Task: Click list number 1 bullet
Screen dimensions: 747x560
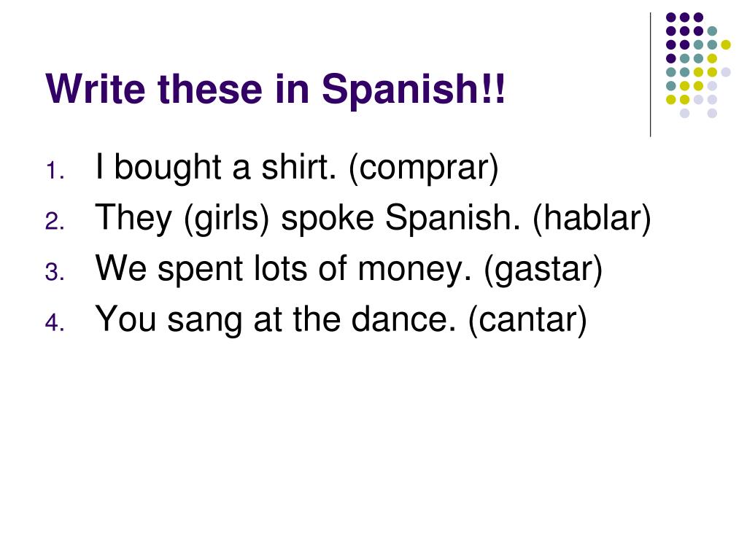Action: click(x=55, y=171)
